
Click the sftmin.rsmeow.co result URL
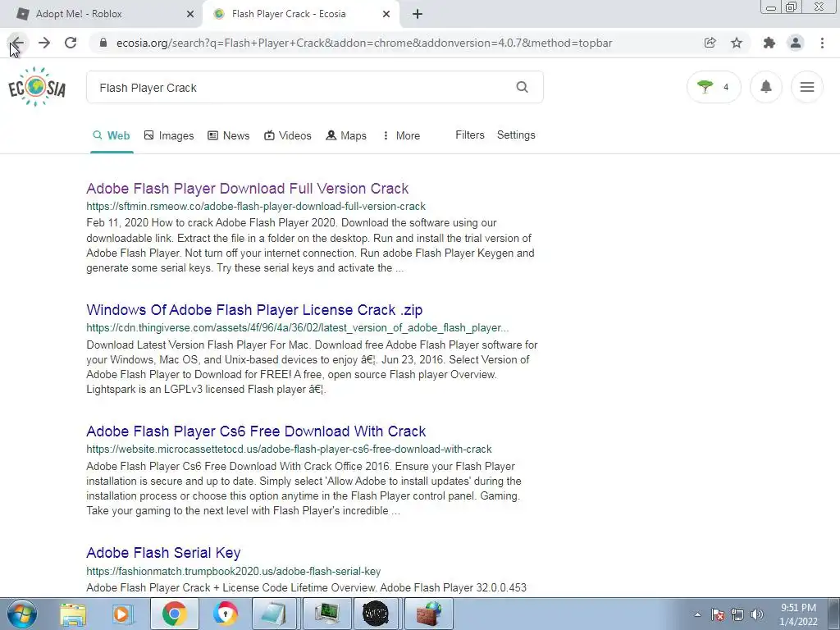click(256, 206)
